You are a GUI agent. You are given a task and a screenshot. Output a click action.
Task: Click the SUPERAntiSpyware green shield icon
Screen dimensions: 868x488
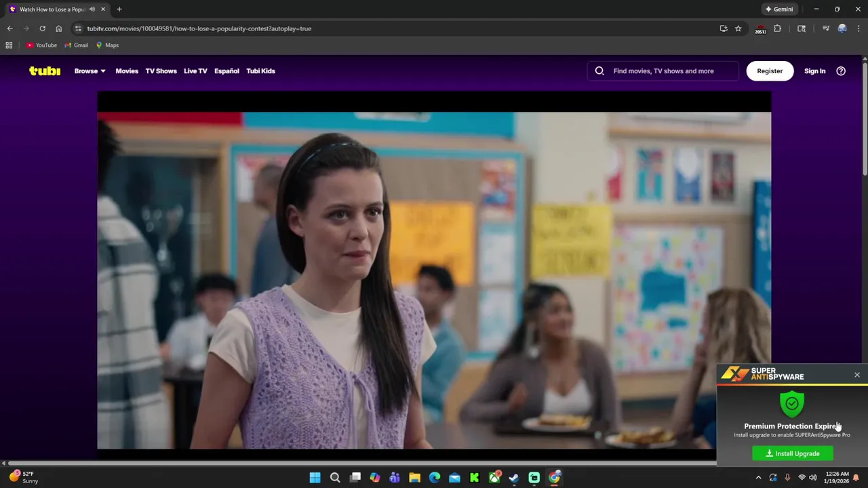pos(792,403)
